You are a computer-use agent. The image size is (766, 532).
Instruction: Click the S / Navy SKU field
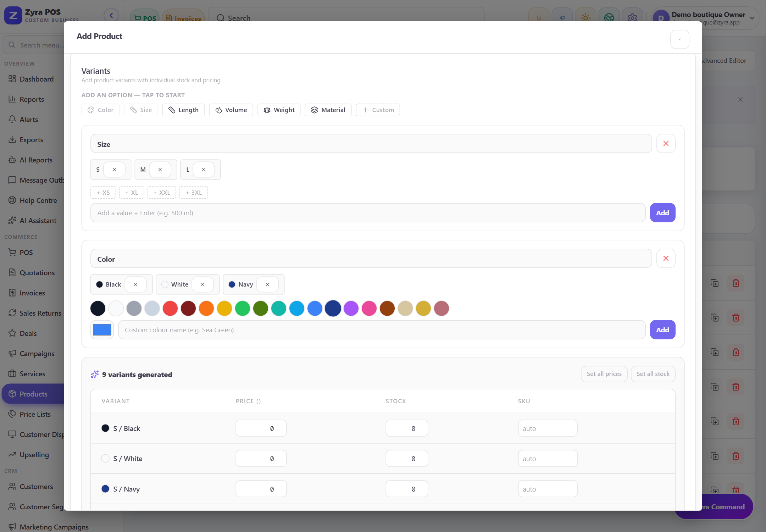click(x=548, y=489)
